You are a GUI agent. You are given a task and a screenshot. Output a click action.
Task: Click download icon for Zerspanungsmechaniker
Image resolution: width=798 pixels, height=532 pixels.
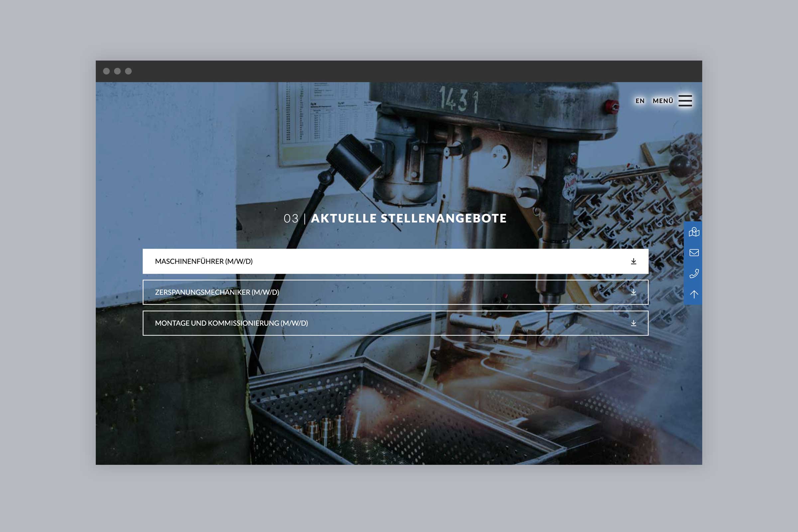(633, 292)
